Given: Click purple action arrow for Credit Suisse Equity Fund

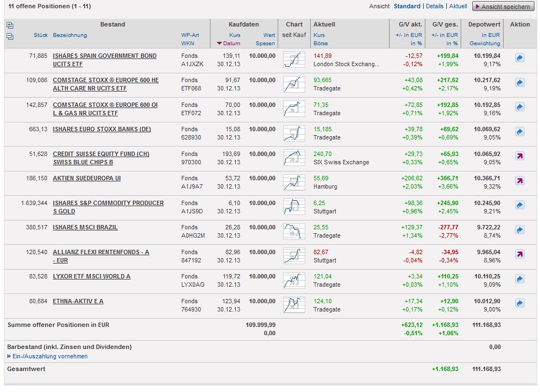Looking at the screenshot, I should (x=520, y=156).
